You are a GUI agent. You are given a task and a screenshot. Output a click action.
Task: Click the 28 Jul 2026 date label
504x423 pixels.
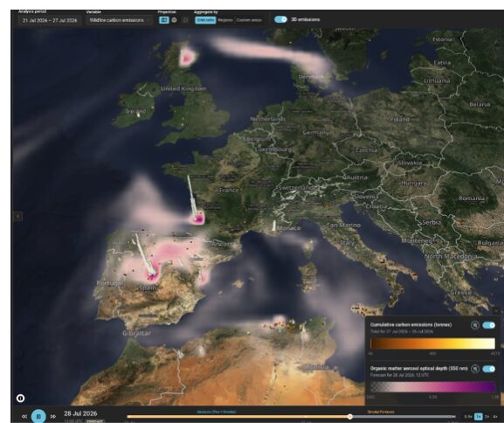pyautogui.click(x=80, y=413)
